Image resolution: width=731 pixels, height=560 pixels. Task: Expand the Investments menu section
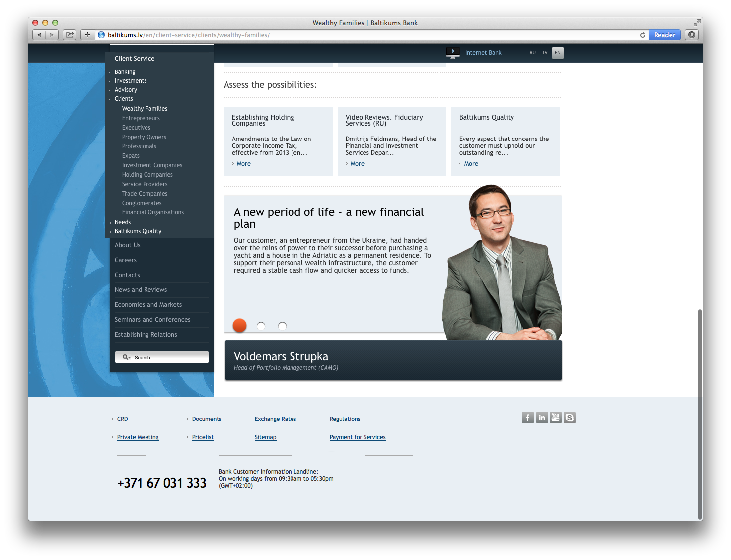click(131, 81)
